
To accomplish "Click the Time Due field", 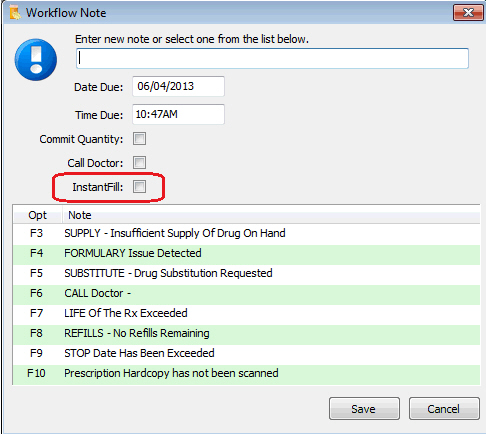I will (178, 114).
